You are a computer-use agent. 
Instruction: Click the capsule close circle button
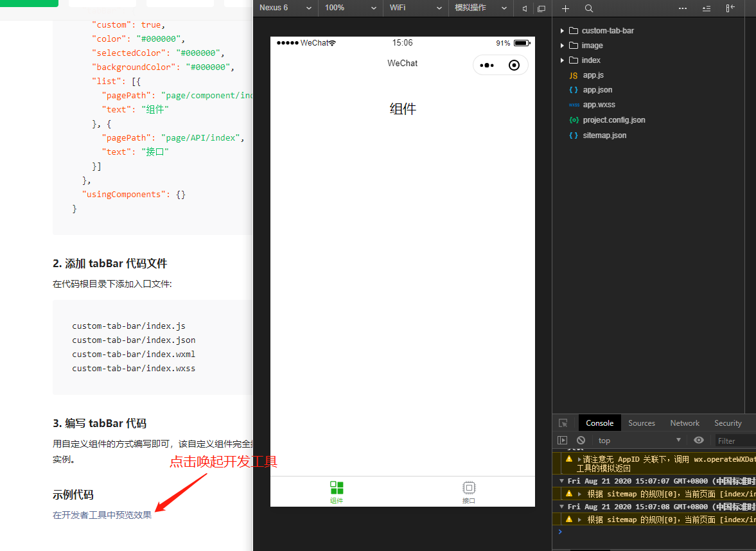(x=514, y=65)
